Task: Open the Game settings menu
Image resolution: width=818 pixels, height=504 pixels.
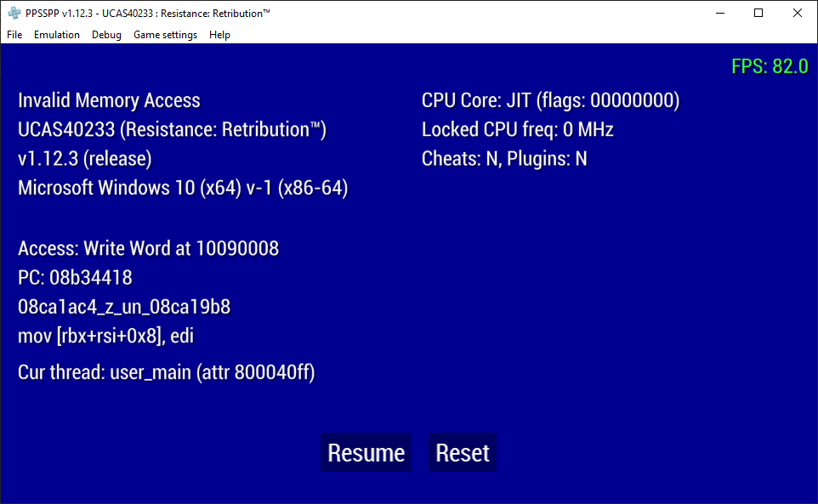Action: click(x=165, y=34)
